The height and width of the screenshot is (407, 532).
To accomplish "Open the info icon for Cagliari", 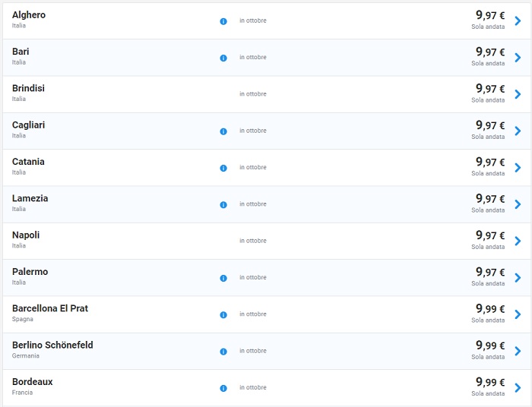I will 223,131.
